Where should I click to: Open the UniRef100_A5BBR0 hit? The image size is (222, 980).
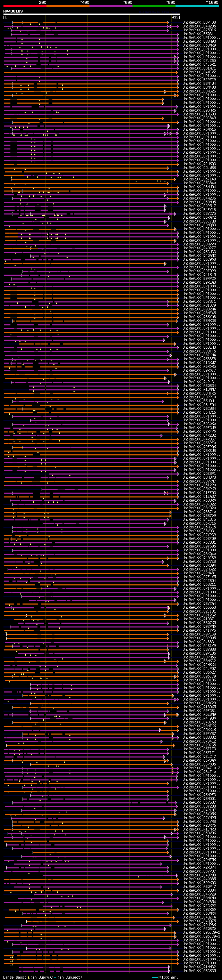click(199, 500)
